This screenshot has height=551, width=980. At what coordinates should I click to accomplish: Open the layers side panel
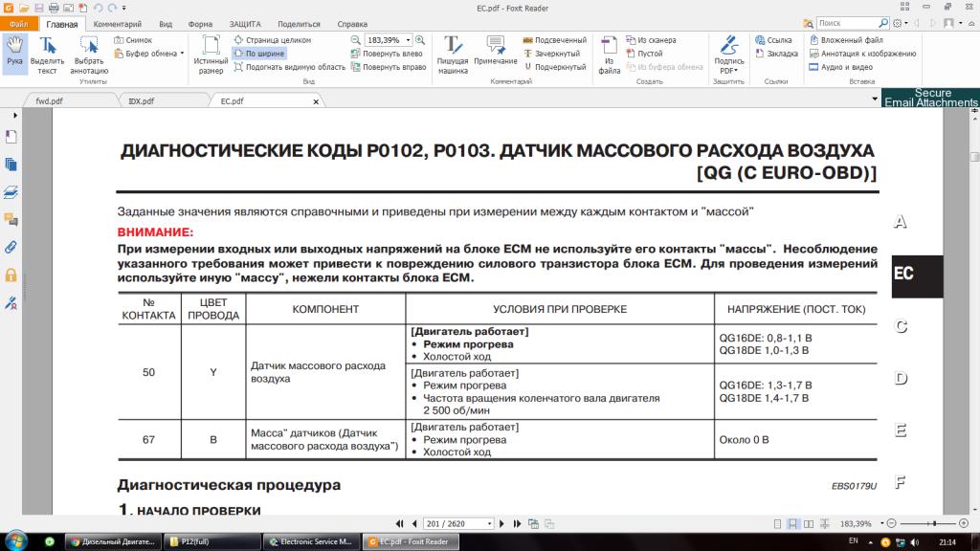[x=11, y=192]
